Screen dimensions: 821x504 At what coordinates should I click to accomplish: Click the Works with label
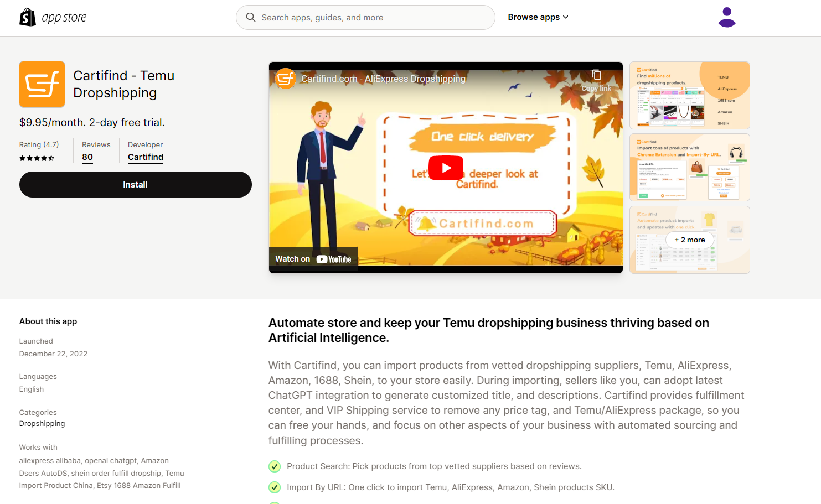point(38,448)
